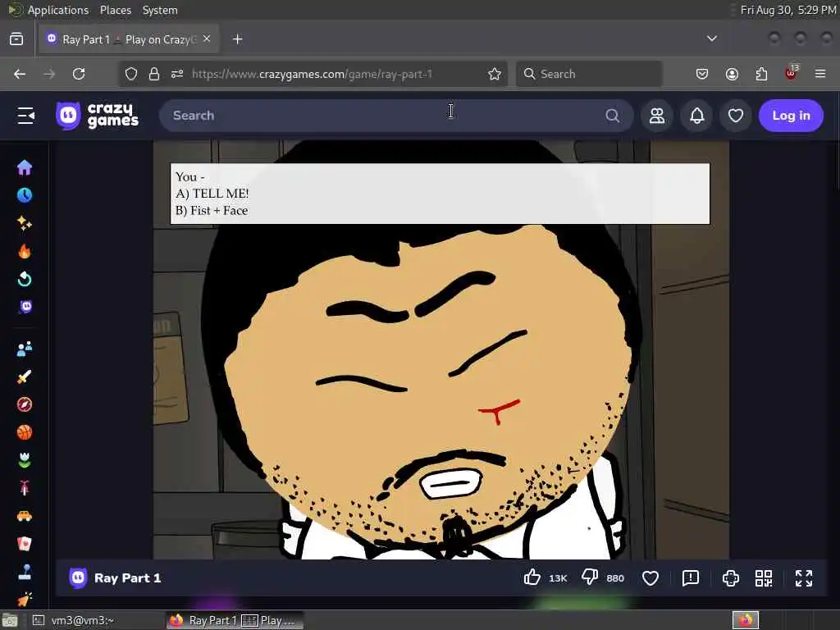Image resolution: width=840 pixels, height=630 pixels.
Task: Open Firefox View recent browsing icon
Action: tap(16, 39)
